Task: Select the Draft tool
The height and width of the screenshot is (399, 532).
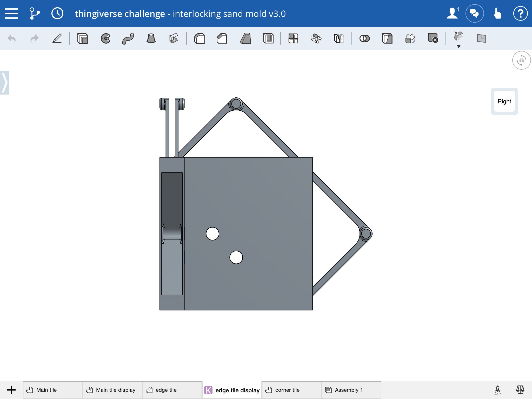Action: [245, 38]
